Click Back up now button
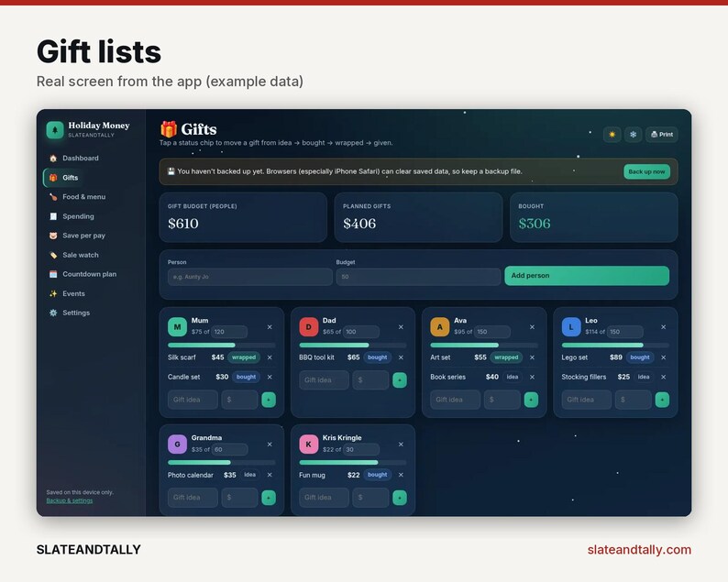 coord(646,171)
